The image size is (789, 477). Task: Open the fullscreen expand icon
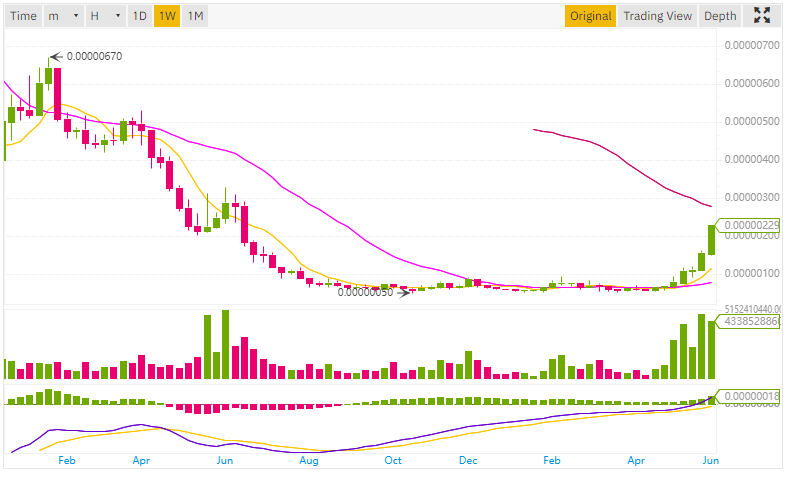click(x=762, y=16)
